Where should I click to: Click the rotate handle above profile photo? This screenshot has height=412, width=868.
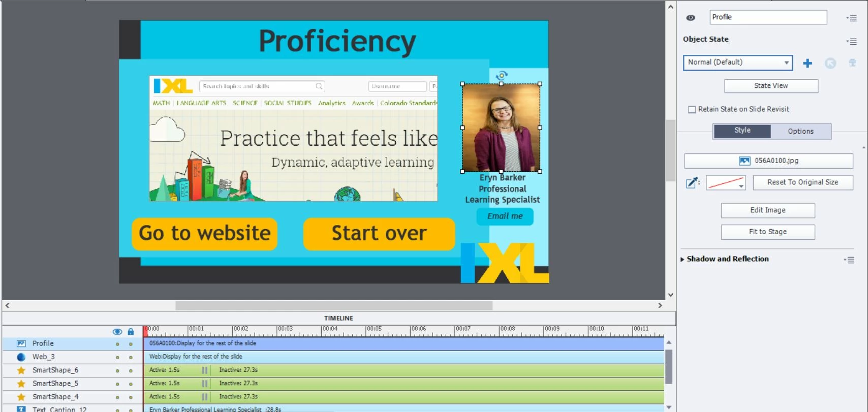point(501,75)
